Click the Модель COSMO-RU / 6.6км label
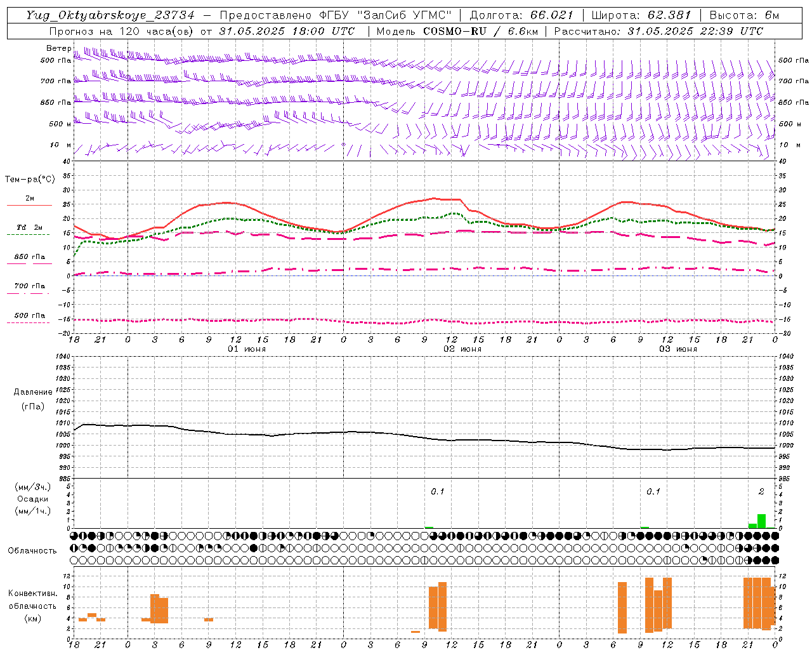812x650 pixels. coord(457,31)
